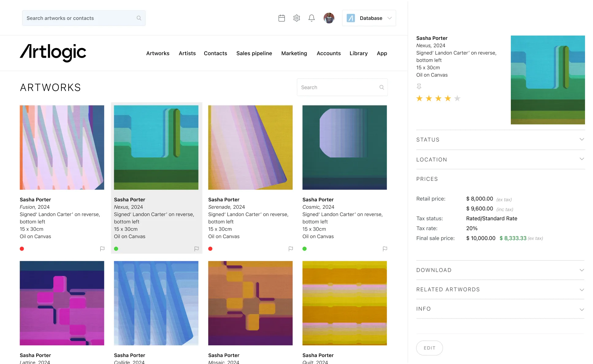
Task: Expand the Download section
Action: [x=500, y=270]
